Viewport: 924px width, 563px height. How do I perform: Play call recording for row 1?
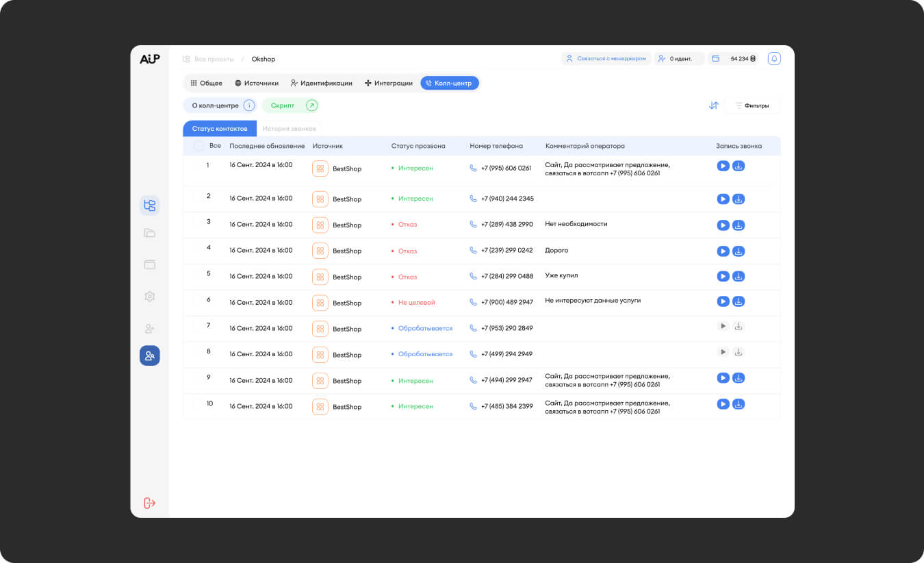point(723,166)
